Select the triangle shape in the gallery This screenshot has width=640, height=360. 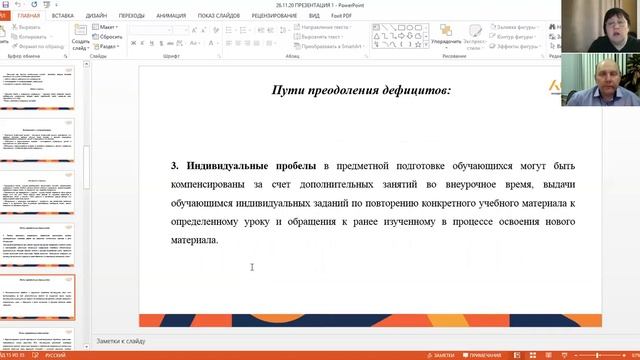coord(376,36)
